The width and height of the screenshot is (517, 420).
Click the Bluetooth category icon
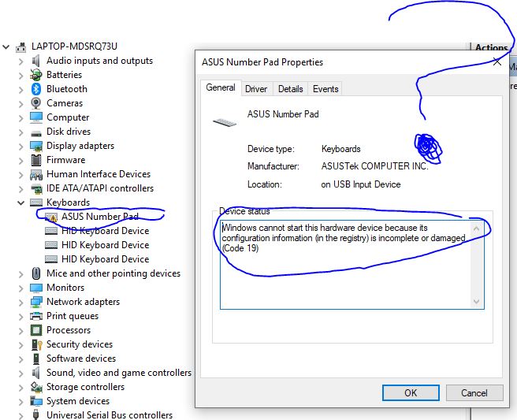pyautogui.click(x=36, y=89)
